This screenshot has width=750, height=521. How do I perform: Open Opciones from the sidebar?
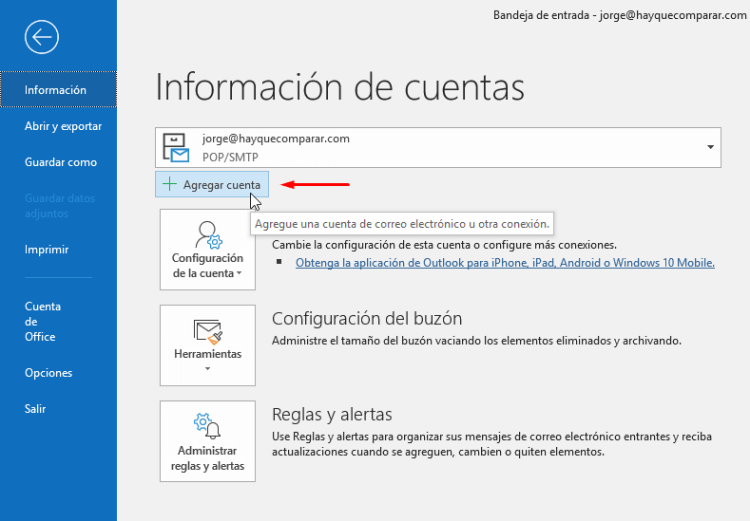[48, 373]
